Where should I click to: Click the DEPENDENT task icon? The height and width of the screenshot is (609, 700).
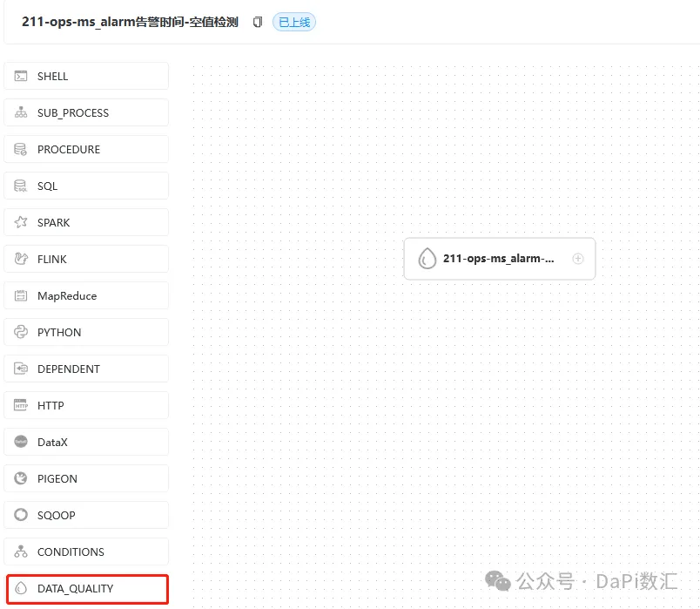(21, 369)
